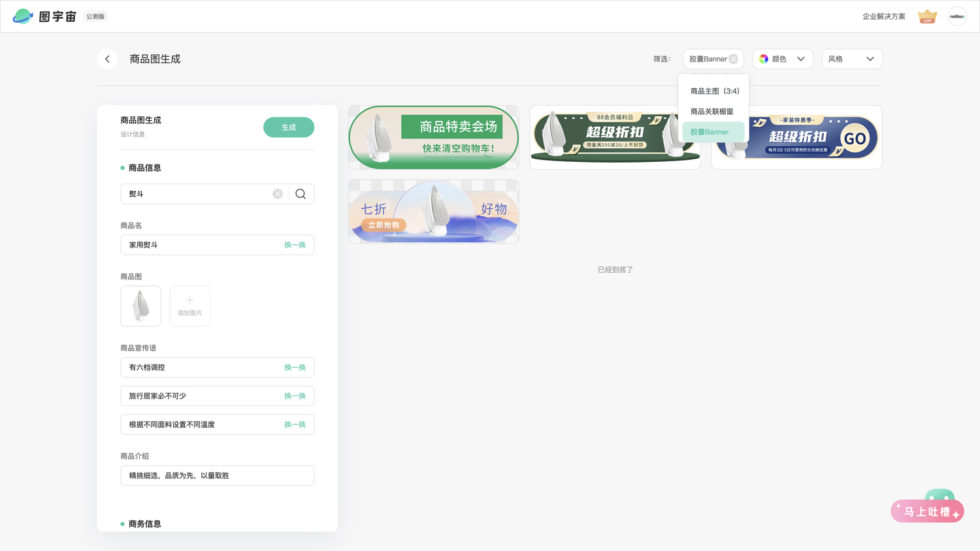Click 换一换 for 家用熨斗 product name

tap(295, 245)
